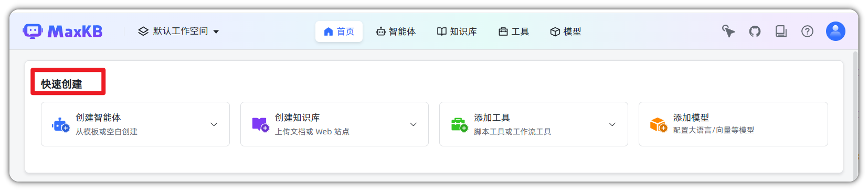Click the 从模板或空白创建 text
Screen dimensions: 868x191
pos(107,132)
